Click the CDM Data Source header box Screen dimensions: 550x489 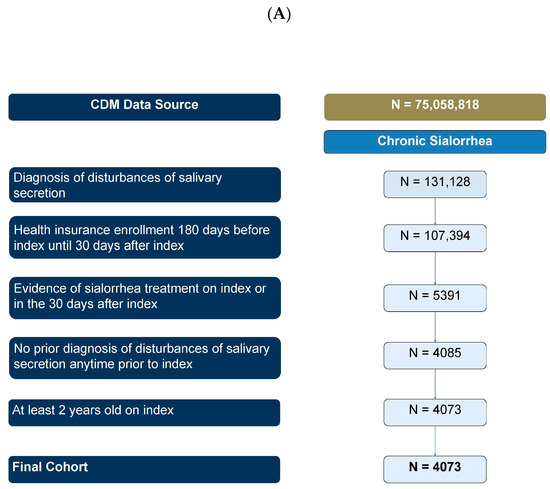[145, 107]
